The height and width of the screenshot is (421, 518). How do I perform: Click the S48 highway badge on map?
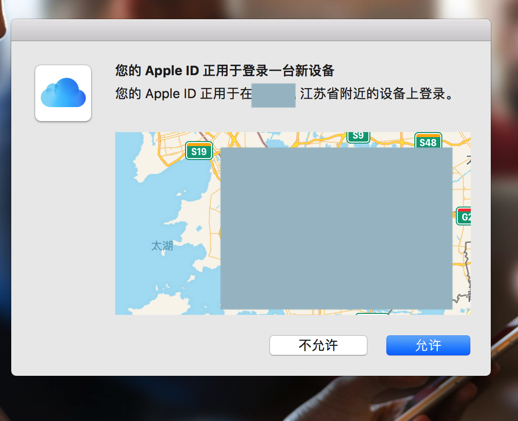[x=428, y=141]
